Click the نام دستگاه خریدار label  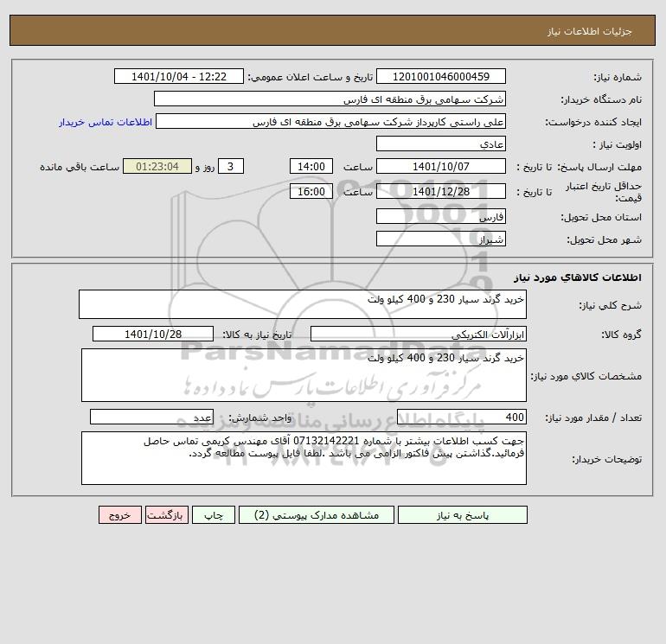pyautogui.click(x=601, y=99)
